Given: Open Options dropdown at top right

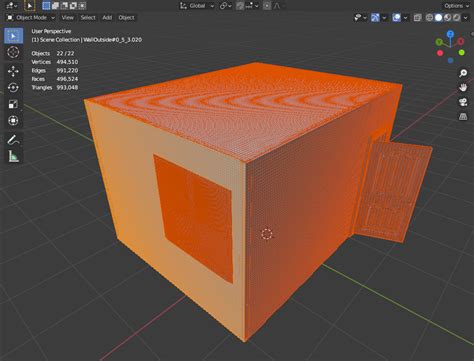Looking at the screenshot, I should (x=456, y=6).
